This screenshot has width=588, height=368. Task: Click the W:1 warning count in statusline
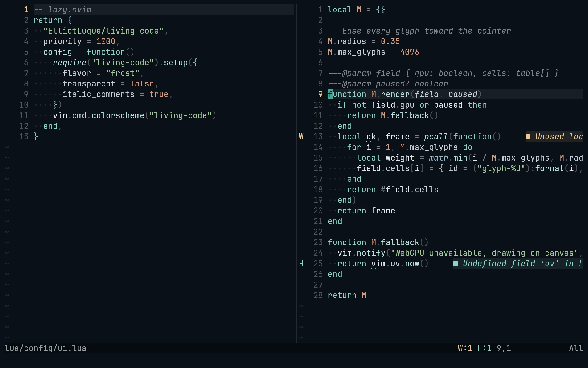(x=465, y=348)
